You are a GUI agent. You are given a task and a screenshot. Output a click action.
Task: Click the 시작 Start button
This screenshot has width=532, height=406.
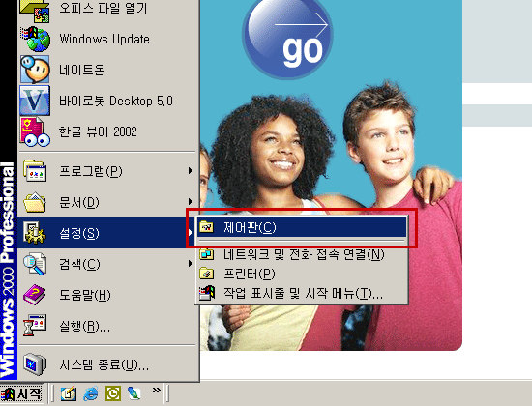[x=22, y=393]
